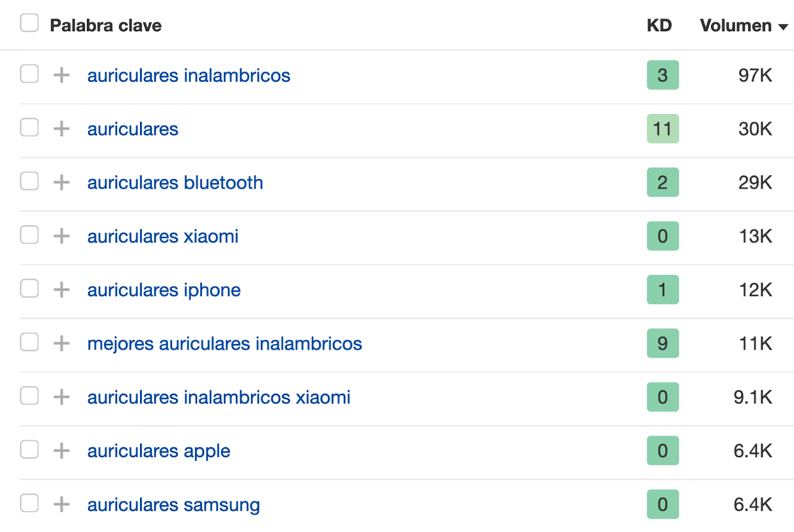Tick the checkbox for auriculares samsung
This screenshot has height=532, width=794.
pos(29,503)
